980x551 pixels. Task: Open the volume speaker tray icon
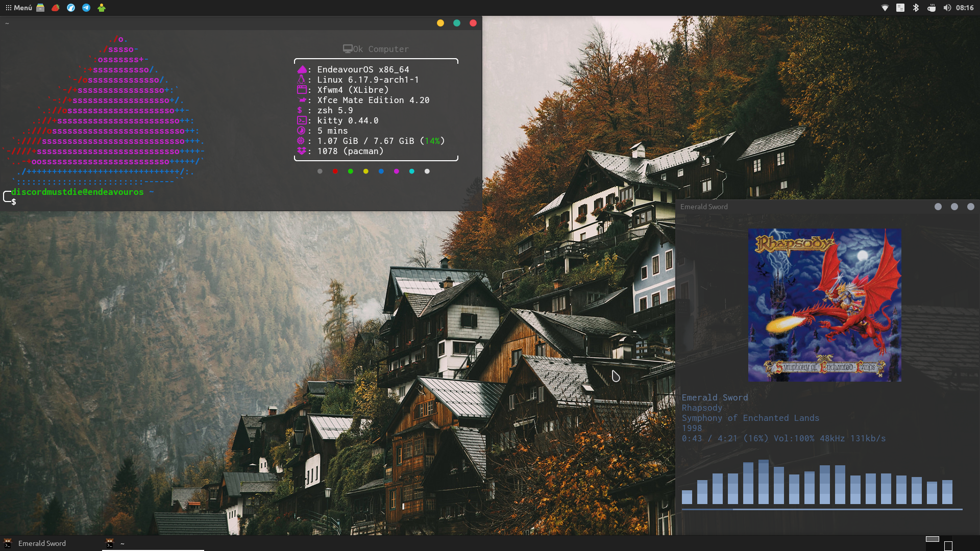[947, 8]
